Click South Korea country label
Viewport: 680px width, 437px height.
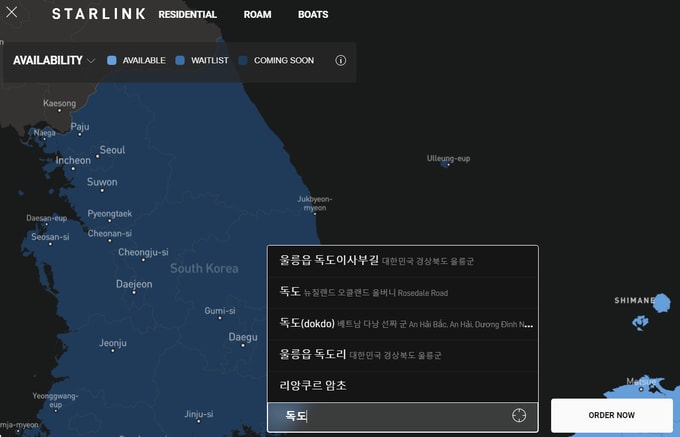[204, 269]
